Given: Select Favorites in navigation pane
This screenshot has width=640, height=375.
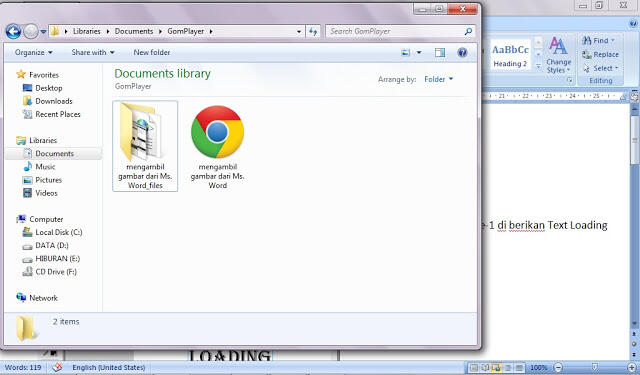Looking at the screenshot, I should click(x=38, y=75).
